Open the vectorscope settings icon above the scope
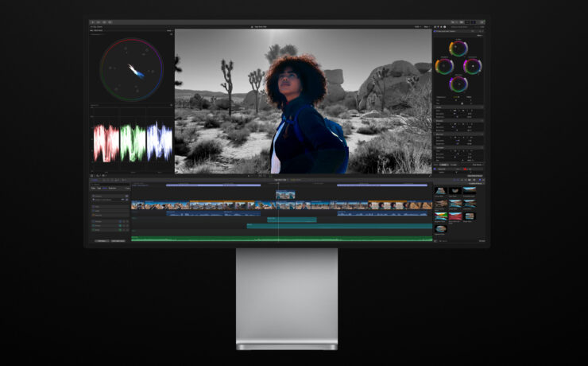 [x=172, y=34]
